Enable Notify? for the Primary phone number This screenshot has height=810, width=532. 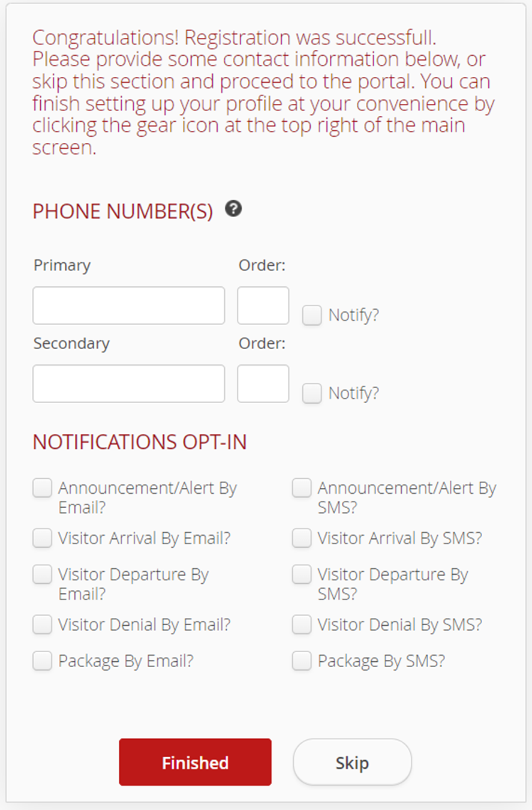coord(311,314)
